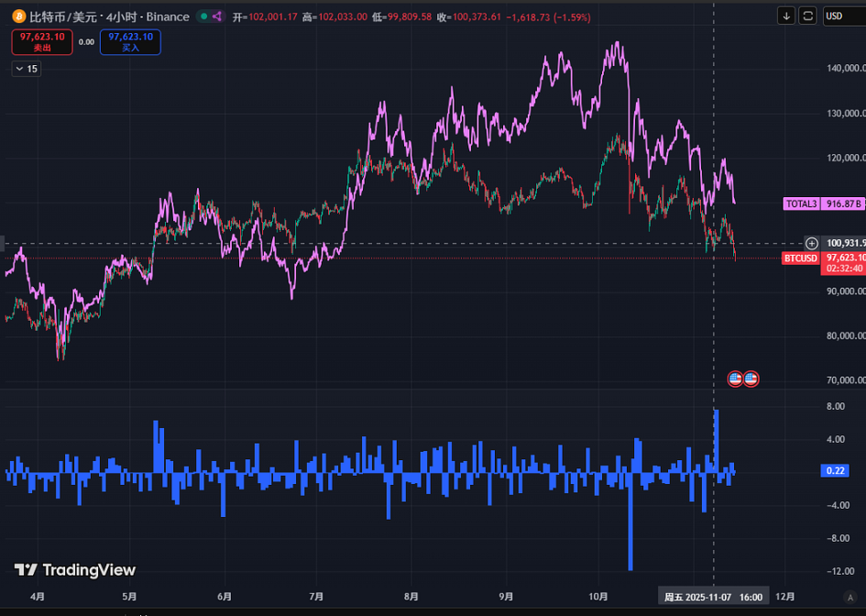Toggle auto scale button 'A' at bottom right

pos(850,598)
